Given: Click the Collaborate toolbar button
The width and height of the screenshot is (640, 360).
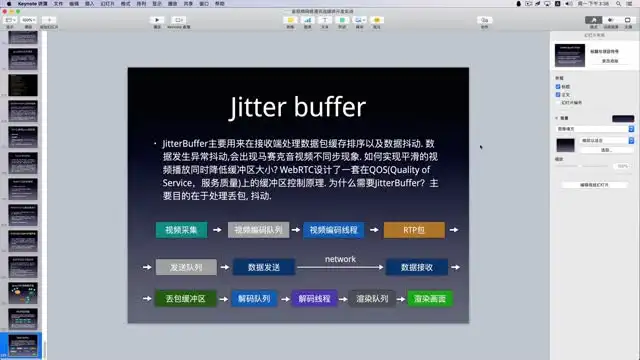Looking at the screenshot, I should pyautogui.click(x=484, y=20).
